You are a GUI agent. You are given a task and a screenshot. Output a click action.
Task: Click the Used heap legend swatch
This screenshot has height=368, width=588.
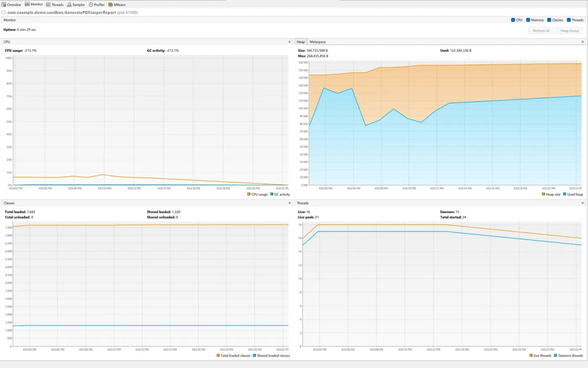pos(565,194)
